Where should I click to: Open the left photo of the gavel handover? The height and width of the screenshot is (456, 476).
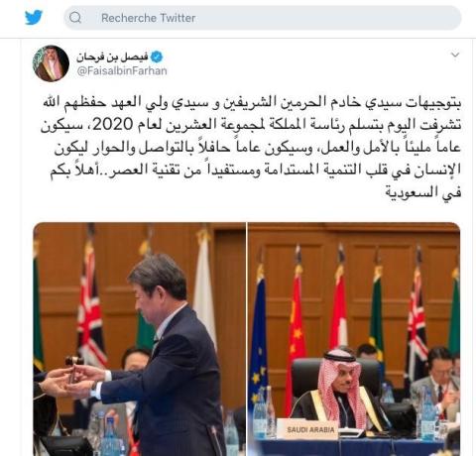(x=139, y=339)
